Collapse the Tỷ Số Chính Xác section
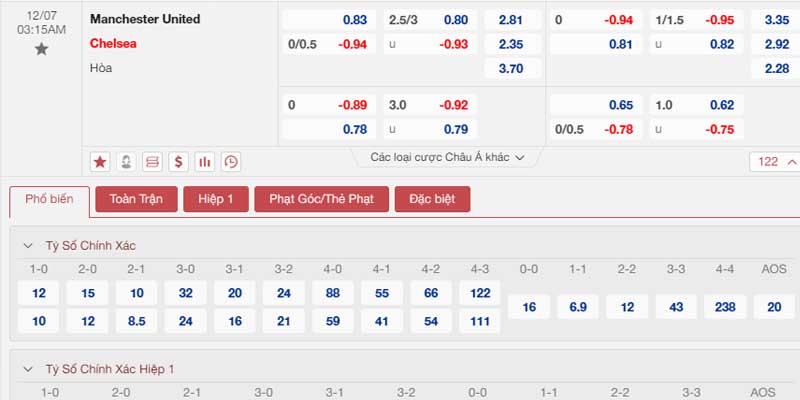The width and height of the screenshot is (800, 400). [28, 246]
